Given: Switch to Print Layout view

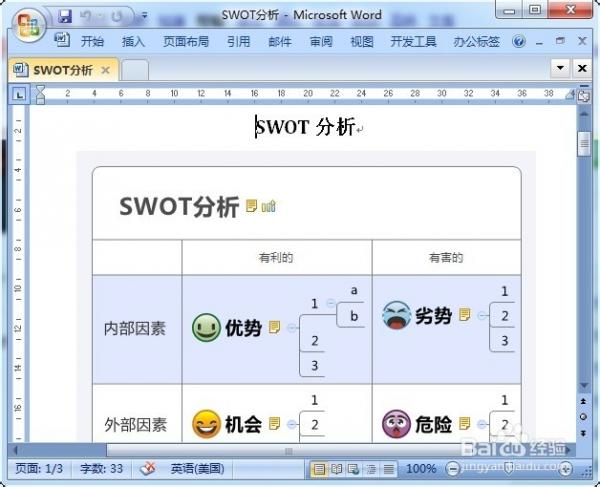Looking at the screenshot, I should [319, 468].
